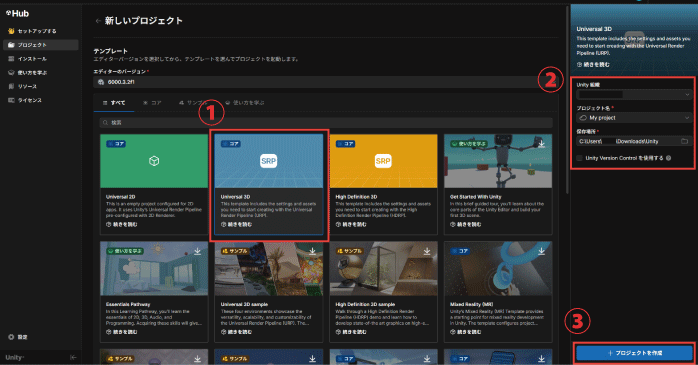Expand the project name dropdown arrow
Viewport: 698px width, 365px height.
687,118
